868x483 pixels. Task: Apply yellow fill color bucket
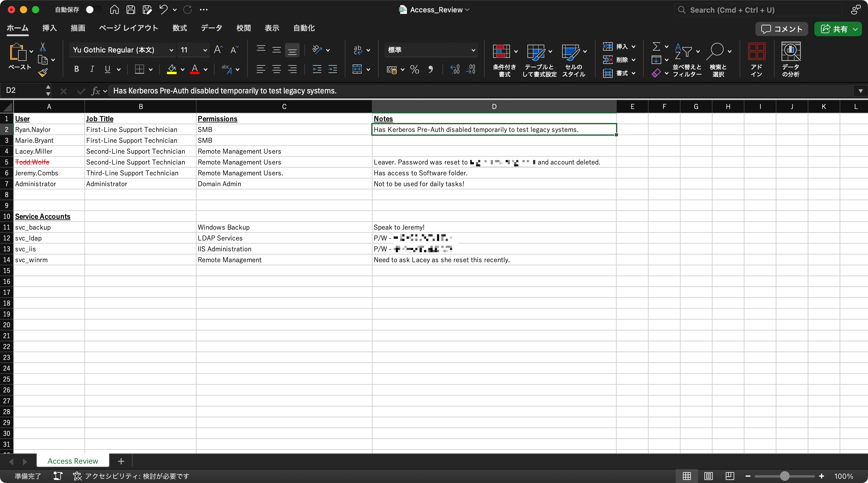171,69
